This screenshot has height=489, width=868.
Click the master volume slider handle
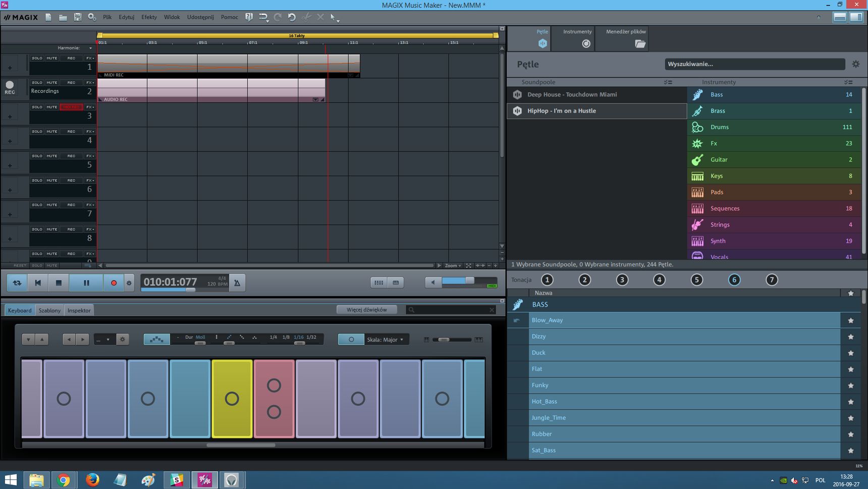click(470, 280)
